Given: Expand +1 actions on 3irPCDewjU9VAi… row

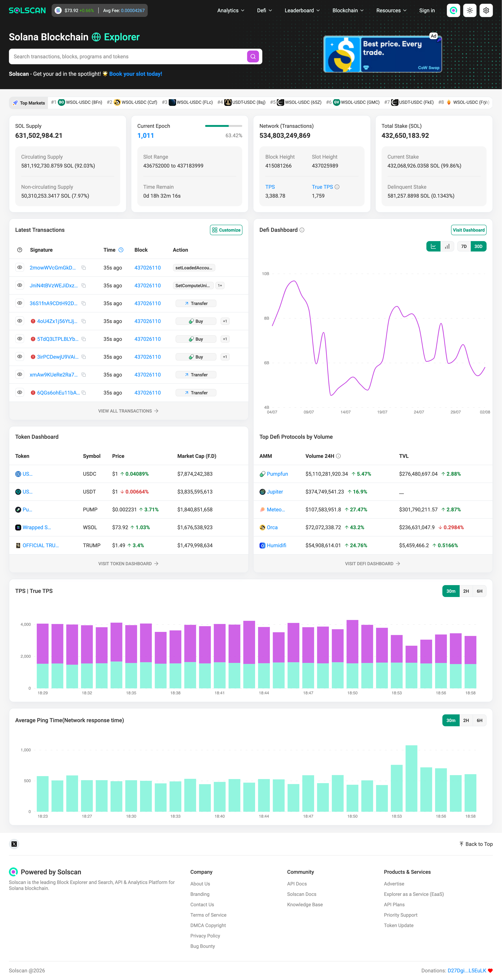Looking at the screenshot, I should (x=225, y=357).
